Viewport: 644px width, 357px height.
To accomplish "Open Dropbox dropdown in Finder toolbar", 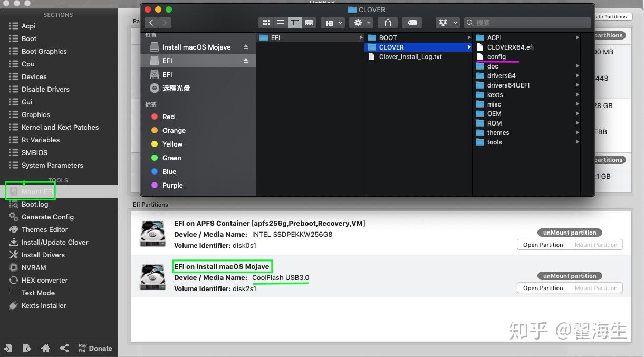I will pyautogui.click(x=447, y=23).
